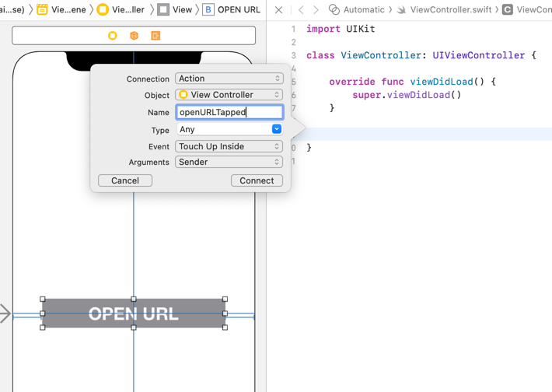
Task: Click the top-right resize handle of OPEN URL
Action: click(x=225, y=299)
